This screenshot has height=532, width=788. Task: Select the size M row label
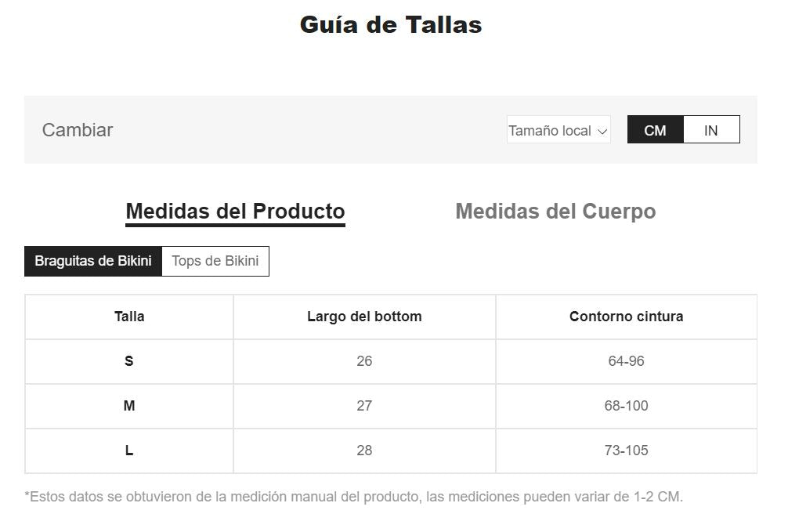pos(129,406)
